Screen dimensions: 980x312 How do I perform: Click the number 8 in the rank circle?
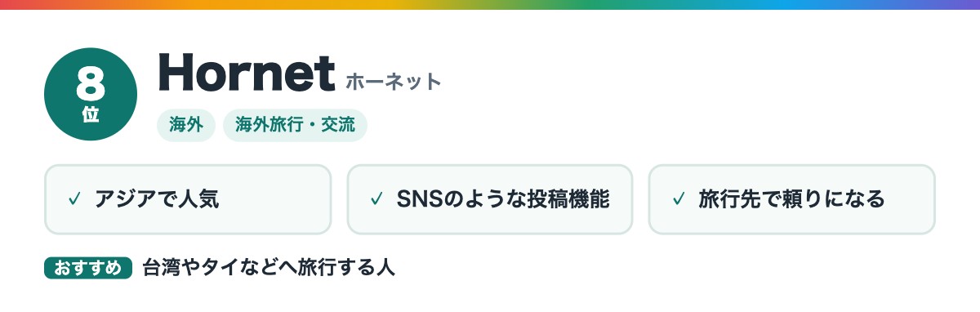90,83
